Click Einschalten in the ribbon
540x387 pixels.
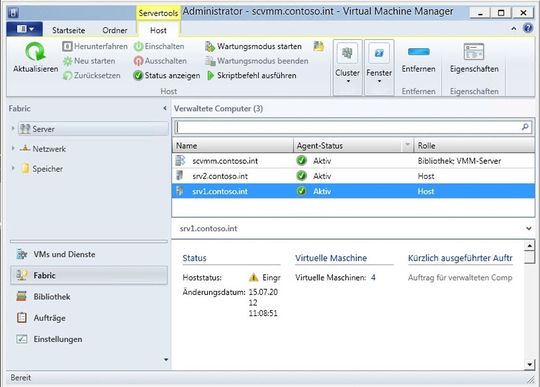click(x=159, y=46)
